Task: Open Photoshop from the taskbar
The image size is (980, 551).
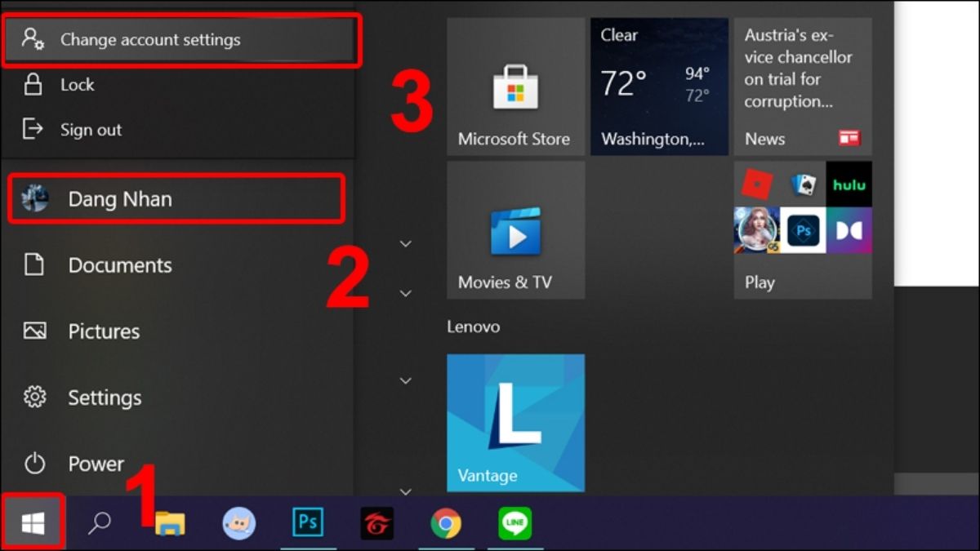Action: 309,523
